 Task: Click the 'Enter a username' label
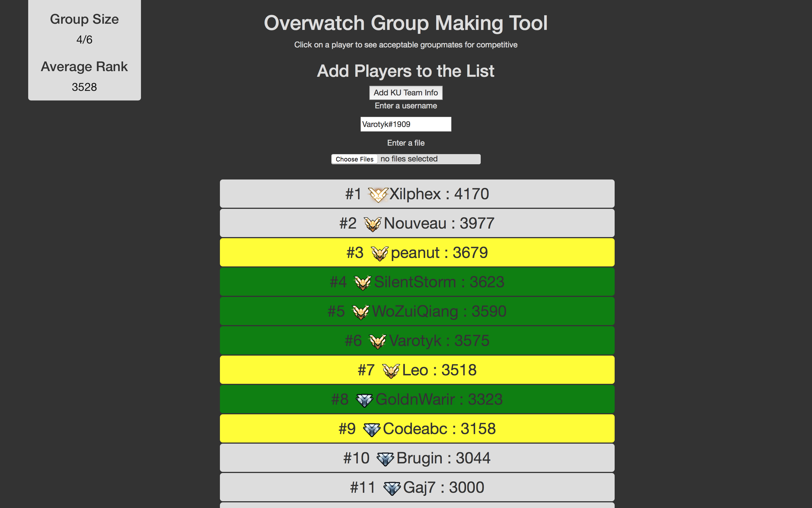pos(406,106)
